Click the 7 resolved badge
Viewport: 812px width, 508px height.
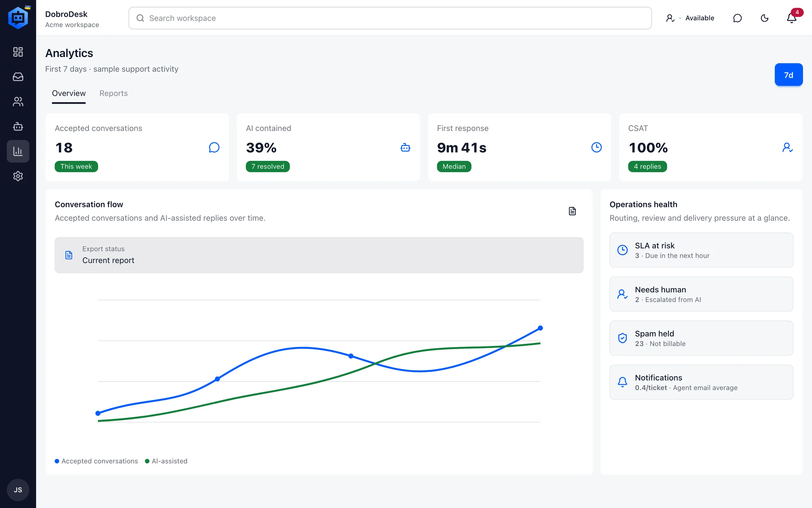click(x=268, y=166)
